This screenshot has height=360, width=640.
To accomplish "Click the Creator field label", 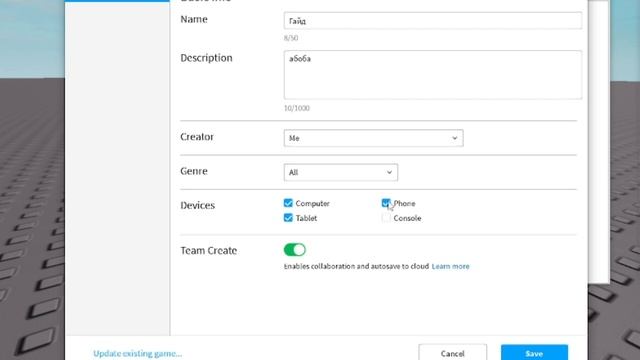I will click(x=197, y=137).
